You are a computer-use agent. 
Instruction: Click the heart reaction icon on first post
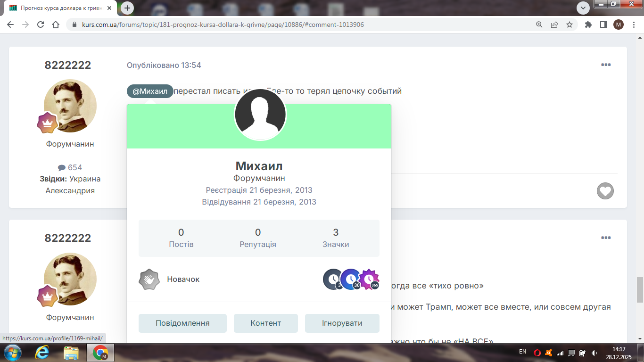point(605,191)
